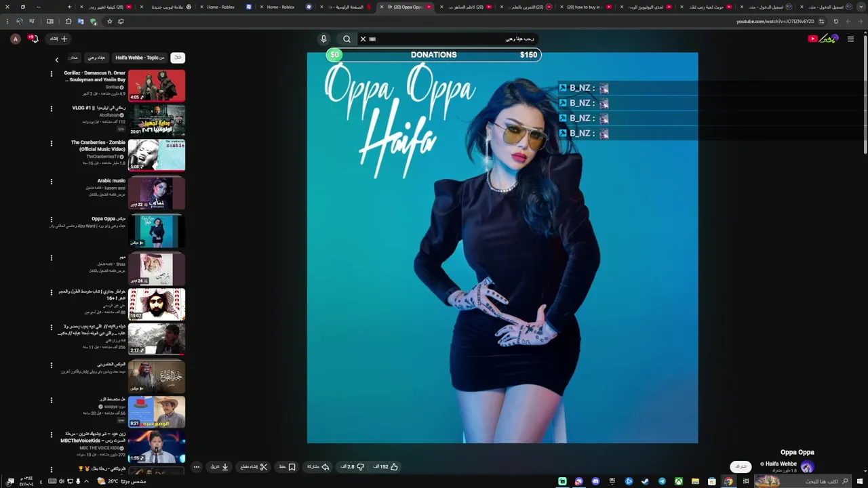The image size is (868, 488).
Task: Go to YouTube home via the logo
Action: 823,39
